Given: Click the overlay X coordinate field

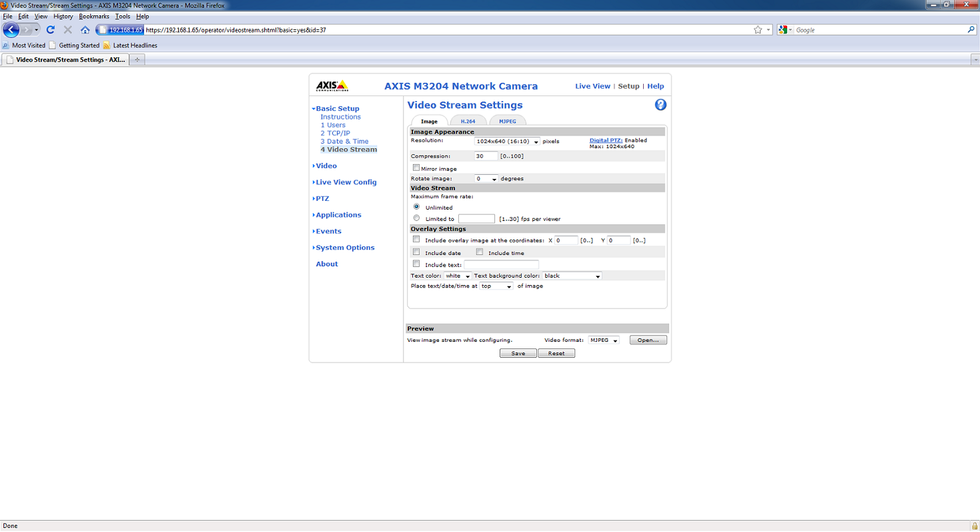Looking at the screenshot, I should coord(566,240).
